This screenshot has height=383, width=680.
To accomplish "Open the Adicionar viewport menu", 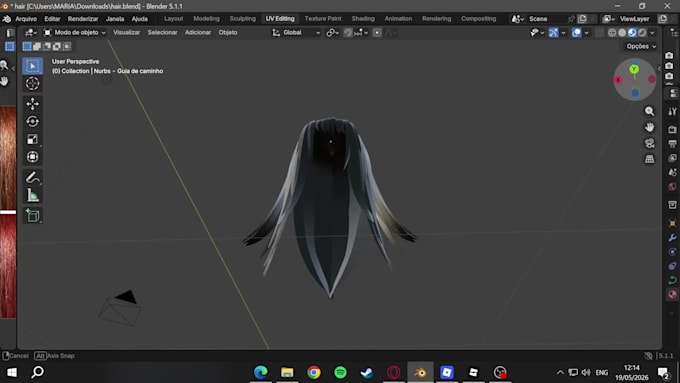I will click(198, 33).
